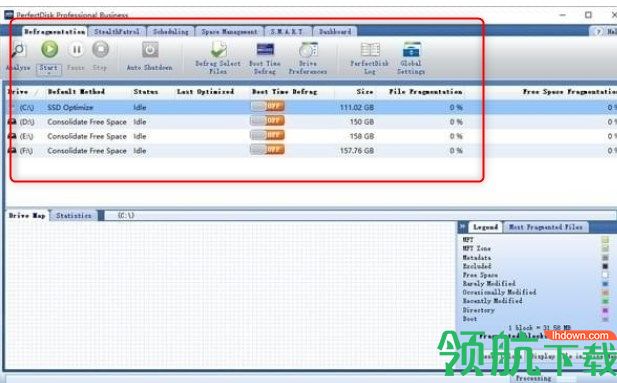Click the Free Space legend color swatch

coord(605,275)
